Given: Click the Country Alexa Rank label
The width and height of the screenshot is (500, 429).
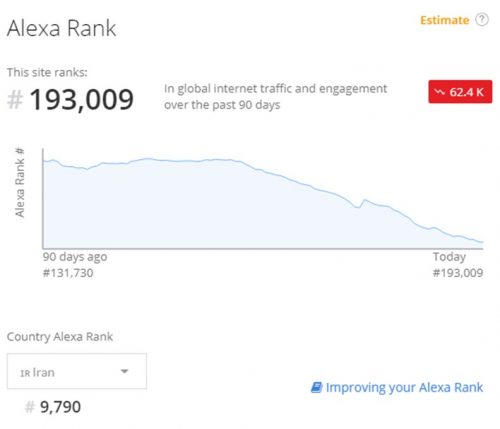Looking at the screenshot, I should pos(60,337).
